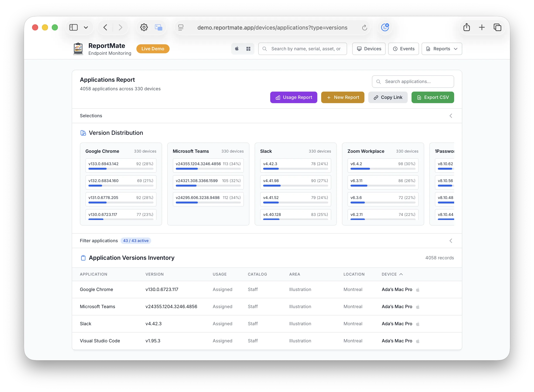This screenshot has width=534, height=392.
Task: Open Ada's Mac Pro in Microsoft Teams row
Action: [x=397, y=307]
